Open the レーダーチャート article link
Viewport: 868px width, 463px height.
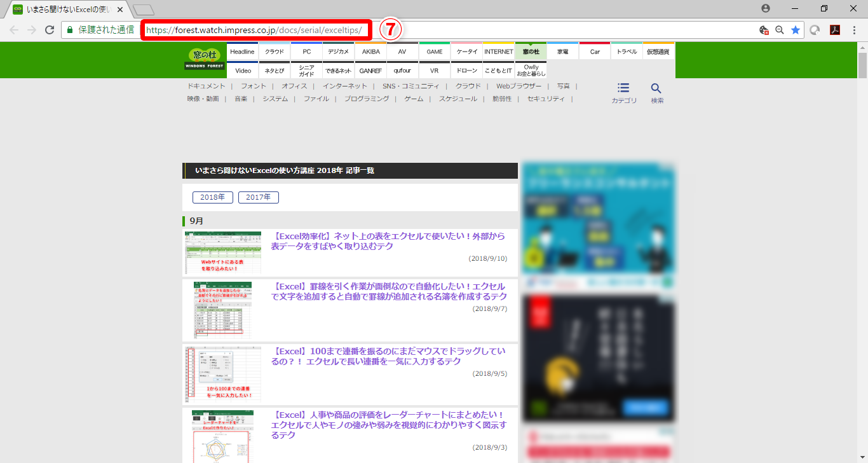click(389, 425)
